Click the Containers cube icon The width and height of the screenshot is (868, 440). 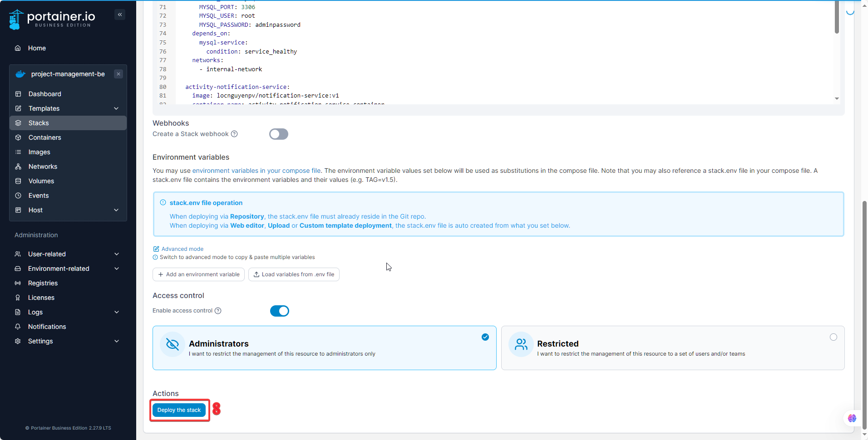point(18,137)
